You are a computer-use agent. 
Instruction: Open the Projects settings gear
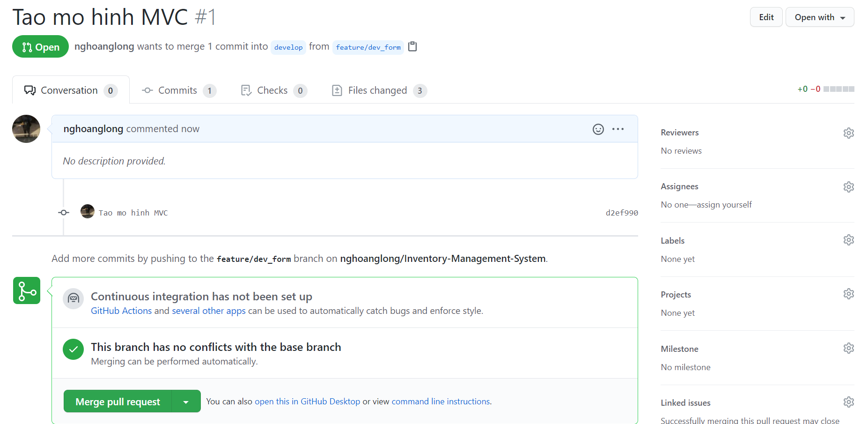(848, 294)
